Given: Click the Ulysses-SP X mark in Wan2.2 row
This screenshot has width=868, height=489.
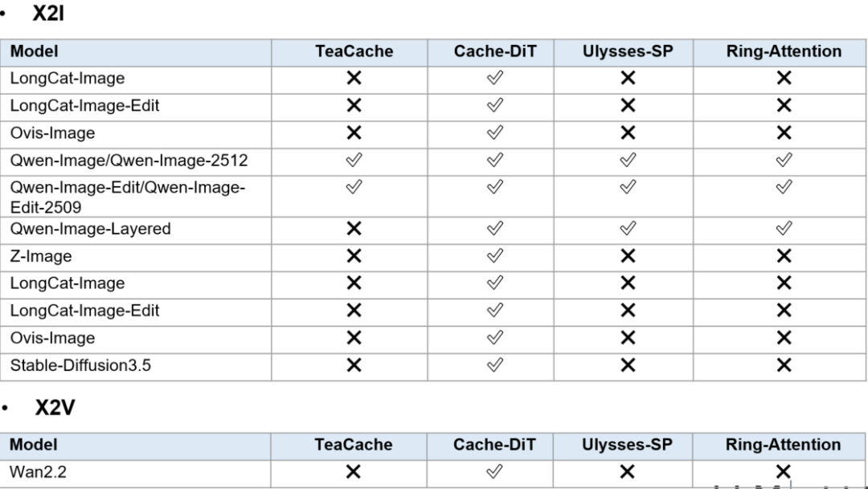Looking at the screenshot, I should [627, 472].
